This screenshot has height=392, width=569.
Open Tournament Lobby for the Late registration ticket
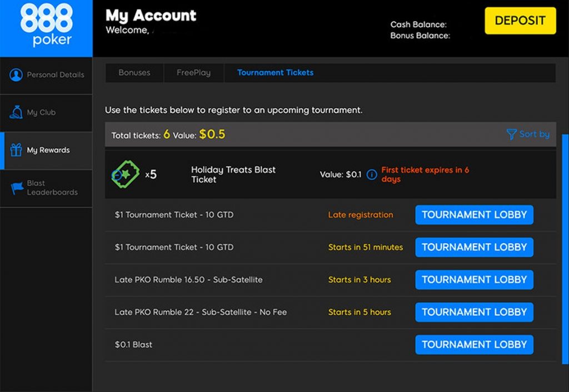474,215
